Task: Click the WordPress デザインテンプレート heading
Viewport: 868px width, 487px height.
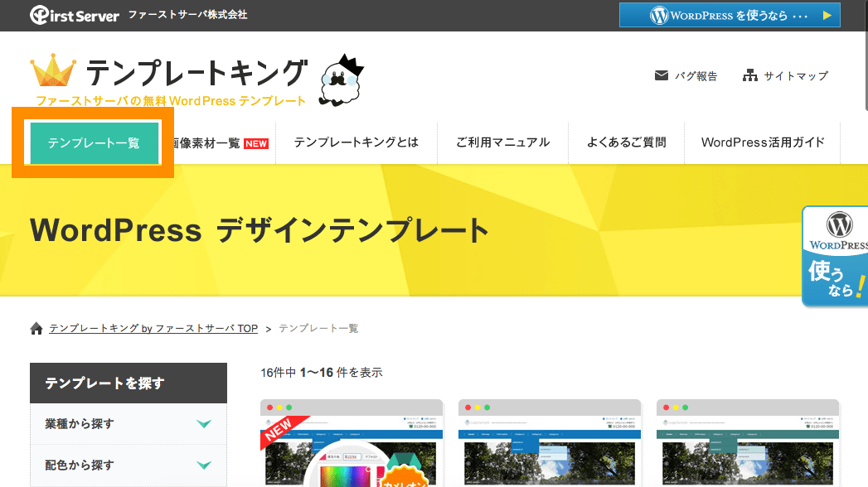Action: click(259, 230)
